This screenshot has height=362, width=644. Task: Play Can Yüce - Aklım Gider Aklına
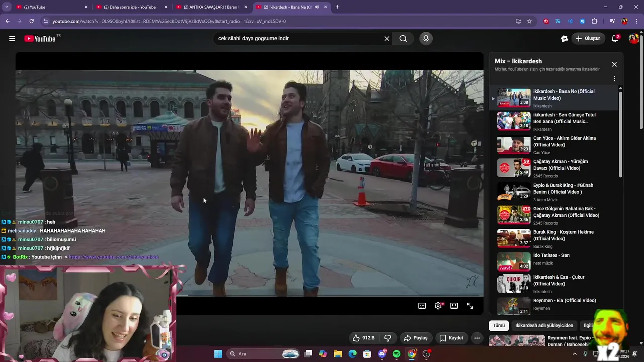553,145
